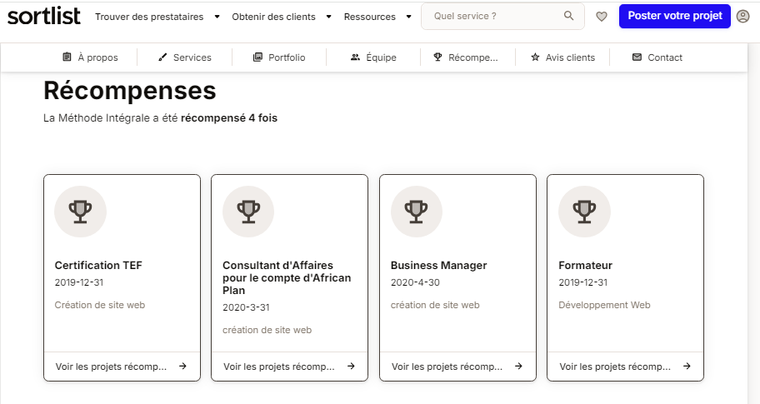Screen dimensions: 760x404
Task: Click the arrow on the Formateur card
Action: coord(686,366)
